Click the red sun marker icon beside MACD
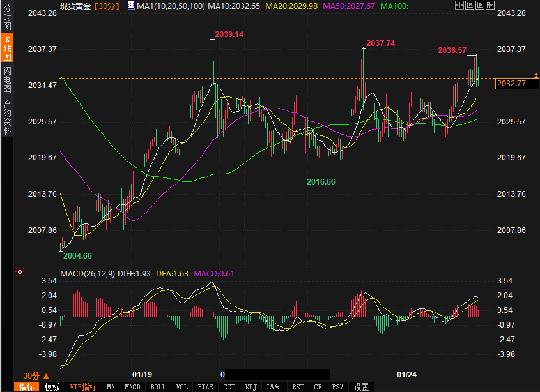 pos(20,272)
